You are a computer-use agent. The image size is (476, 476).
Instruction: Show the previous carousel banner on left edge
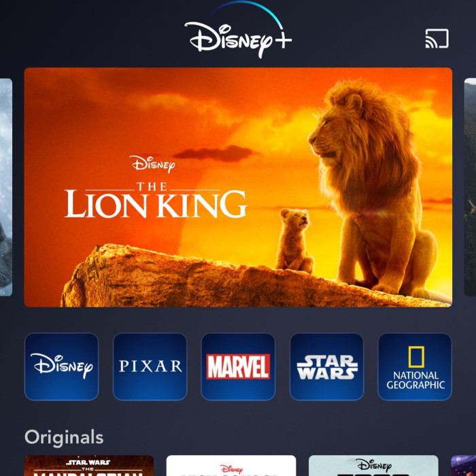(x=6, y=187)
